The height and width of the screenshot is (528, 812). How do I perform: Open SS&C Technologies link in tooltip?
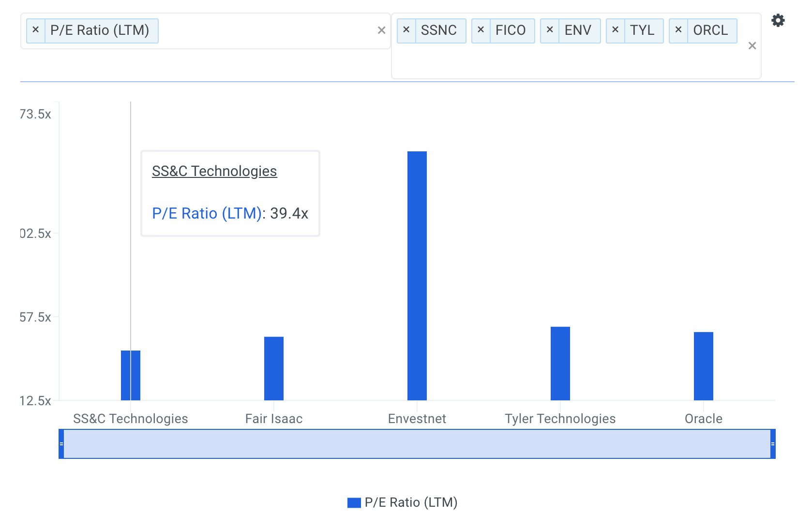(214, 171)
